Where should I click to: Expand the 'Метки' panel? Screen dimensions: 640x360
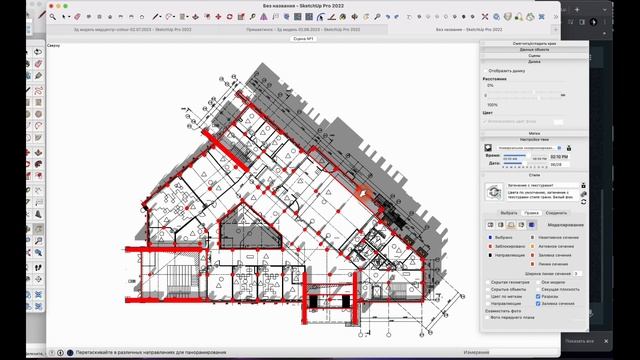534,133
